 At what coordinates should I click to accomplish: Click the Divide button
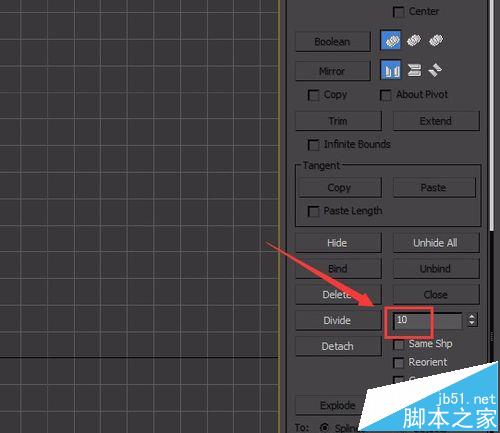point(338,320)
